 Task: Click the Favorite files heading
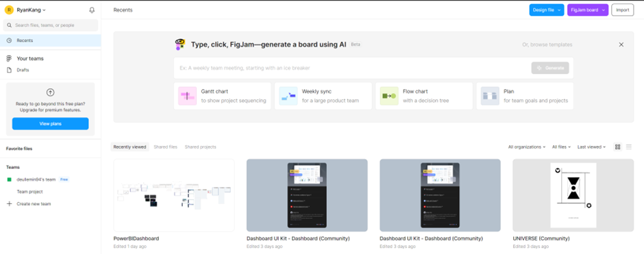(19, 149)
